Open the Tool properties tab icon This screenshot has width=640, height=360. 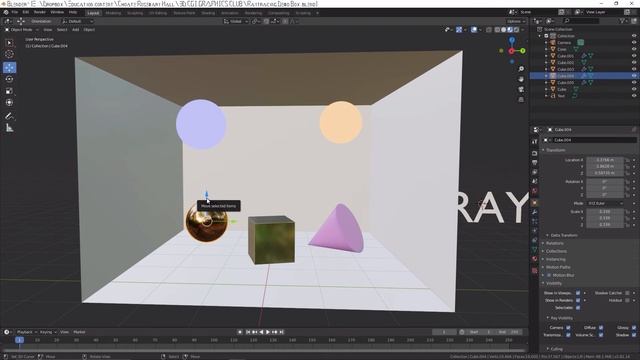(535, 142)
